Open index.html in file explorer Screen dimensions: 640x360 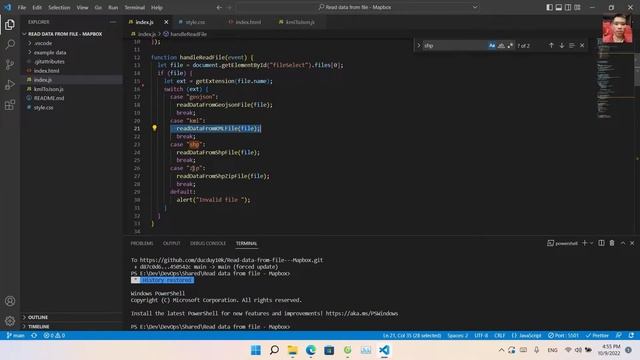click(47, 71)
